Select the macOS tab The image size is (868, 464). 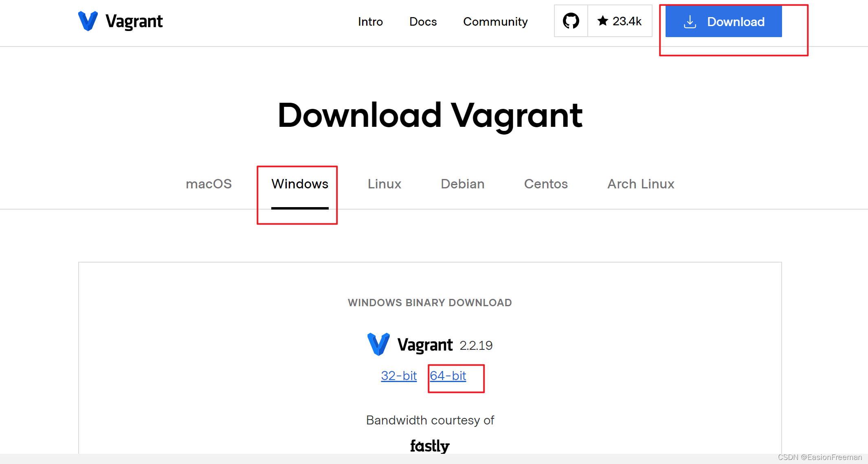click(x=209, y=184)
